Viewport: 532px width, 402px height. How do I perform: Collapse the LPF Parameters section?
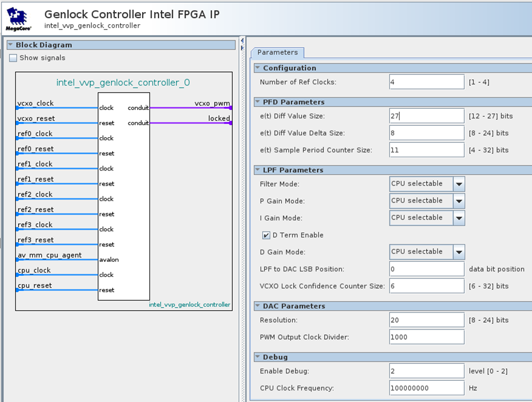coord(258,170)
